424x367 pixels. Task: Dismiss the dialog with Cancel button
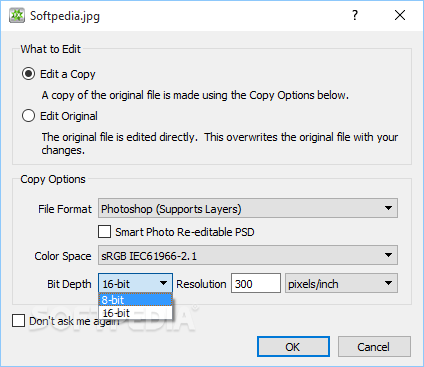[x=374, y=347]
